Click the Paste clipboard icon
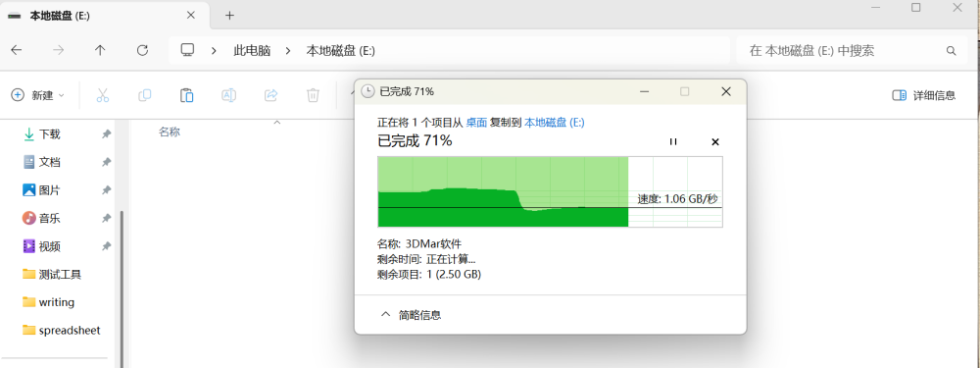 pos(186,95)
